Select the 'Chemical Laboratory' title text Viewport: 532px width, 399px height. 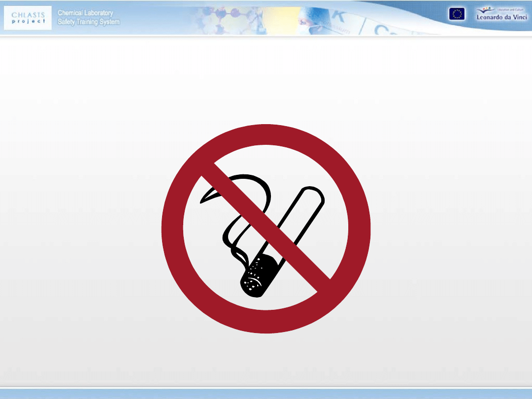[85, 13]
